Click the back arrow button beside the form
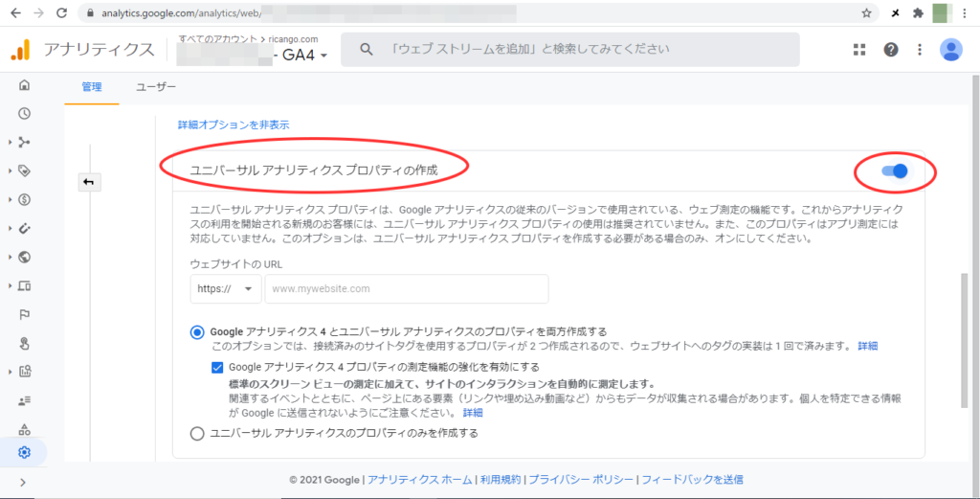This screenshot has width=980, height=499. click(88, 182)
